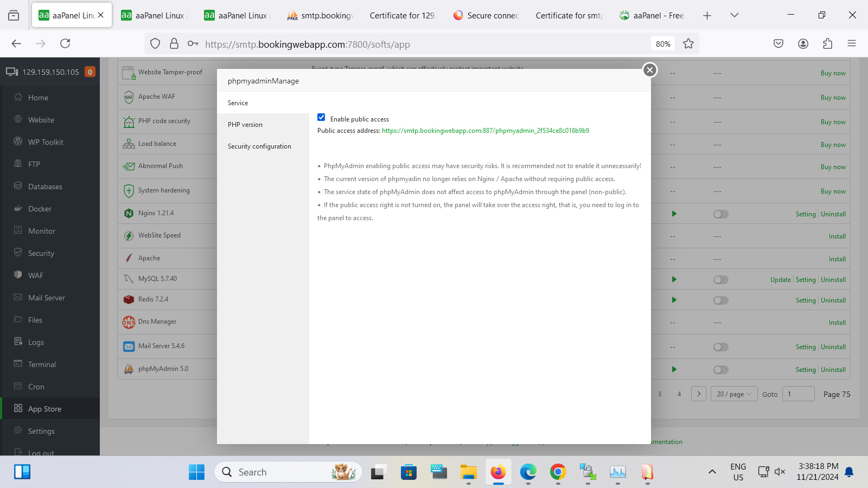This screenshot has width=868, height=488.
Task: Click the Mail Server 5.4.6 envelope icon
Action: click(x=129, y=346)
